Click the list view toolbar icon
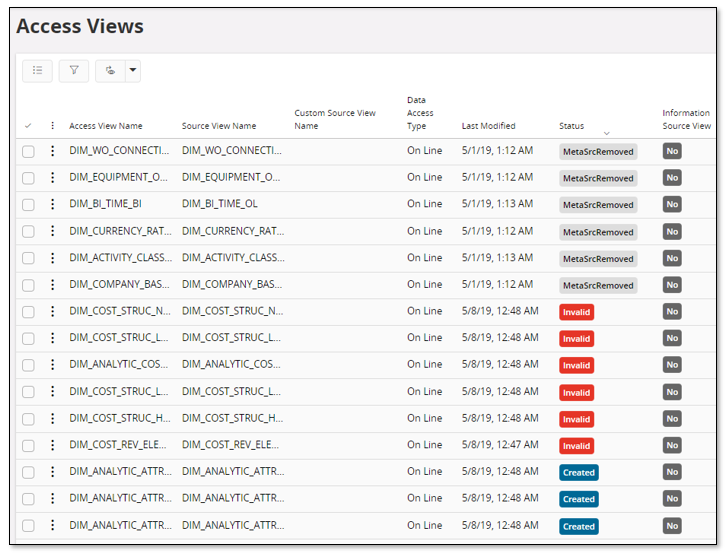726x553 pixels. (37, 70)
